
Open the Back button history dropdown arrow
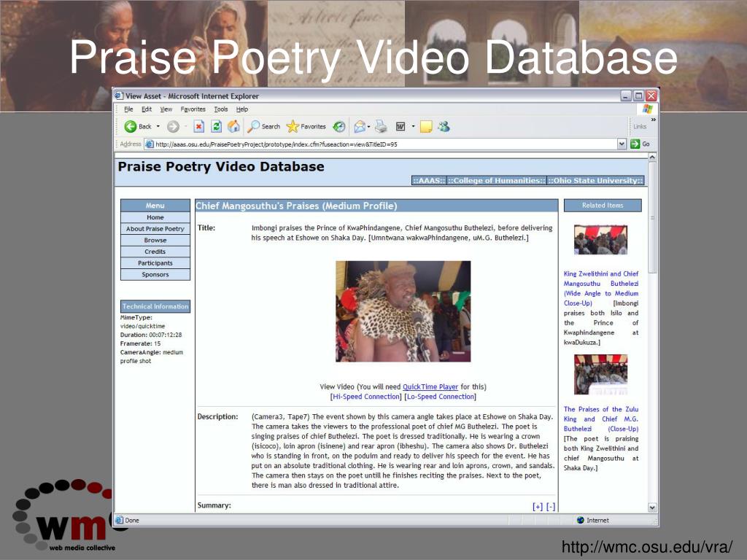158,127
